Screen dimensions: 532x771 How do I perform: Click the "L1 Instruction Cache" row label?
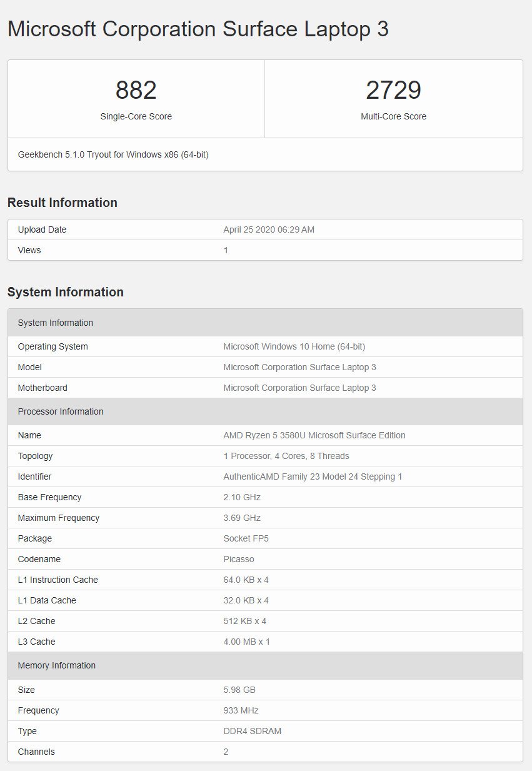coord(58,580)
